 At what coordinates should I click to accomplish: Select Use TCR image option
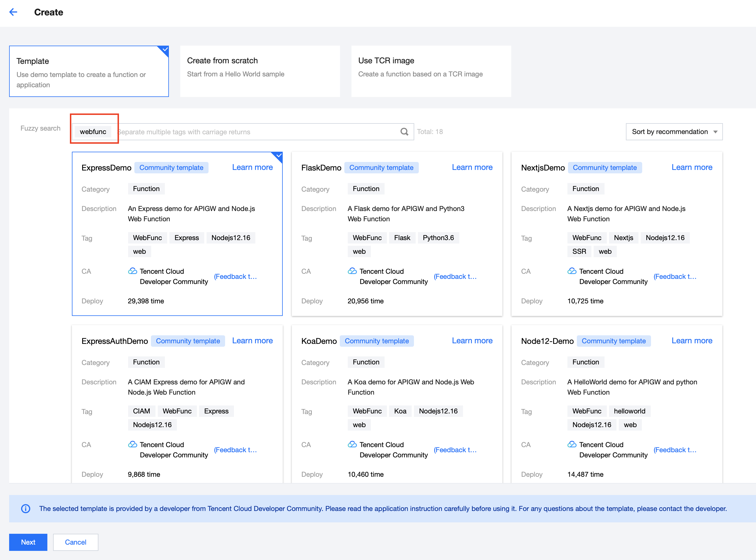pos(431,72)
